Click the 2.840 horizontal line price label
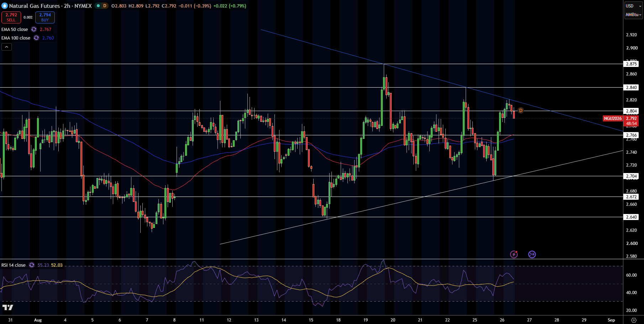This screenshot has height=324, width=644. (x=632, y=88)
